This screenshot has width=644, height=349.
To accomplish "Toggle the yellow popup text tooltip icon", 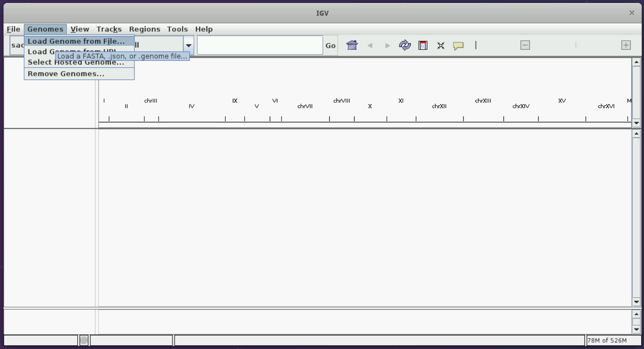I will (x=459, y=45).
